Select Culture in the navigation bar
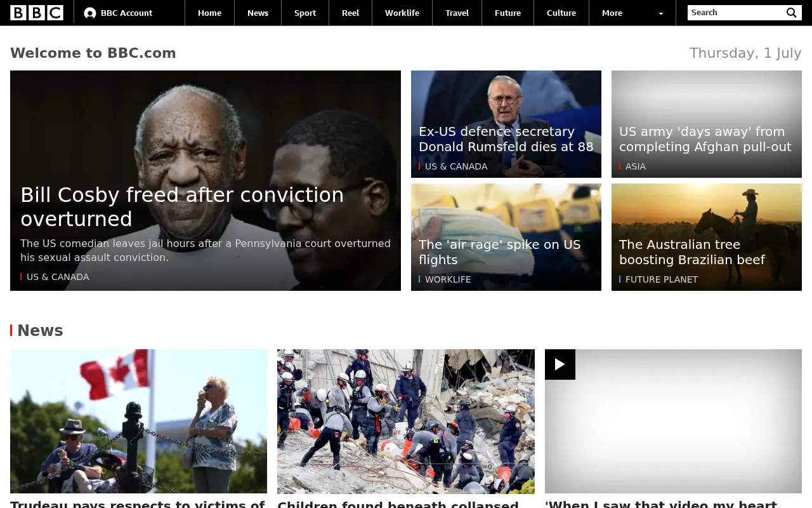Image resolution: width=812 pixels, height=508 pixels. [561, 13]
